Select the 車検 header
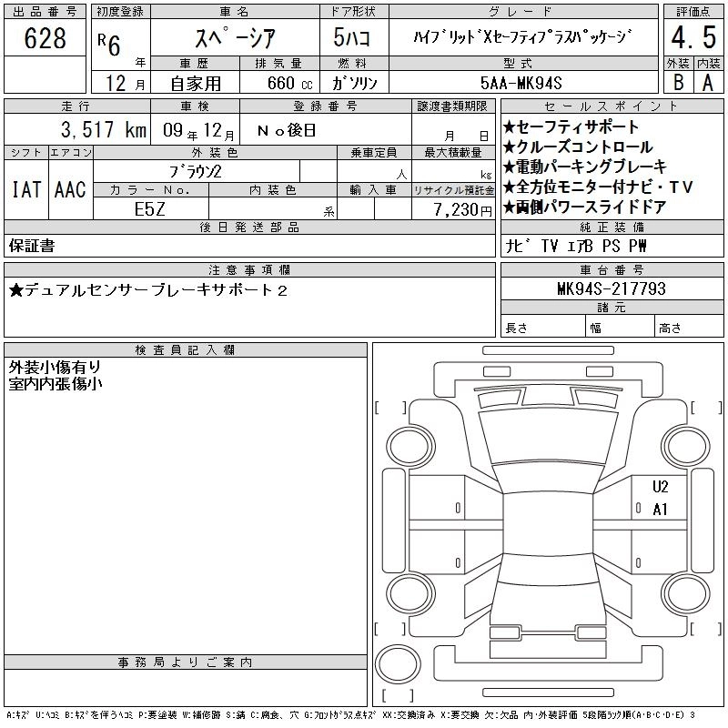This screenshot has height=728, width=728. (x=195, y=106)
